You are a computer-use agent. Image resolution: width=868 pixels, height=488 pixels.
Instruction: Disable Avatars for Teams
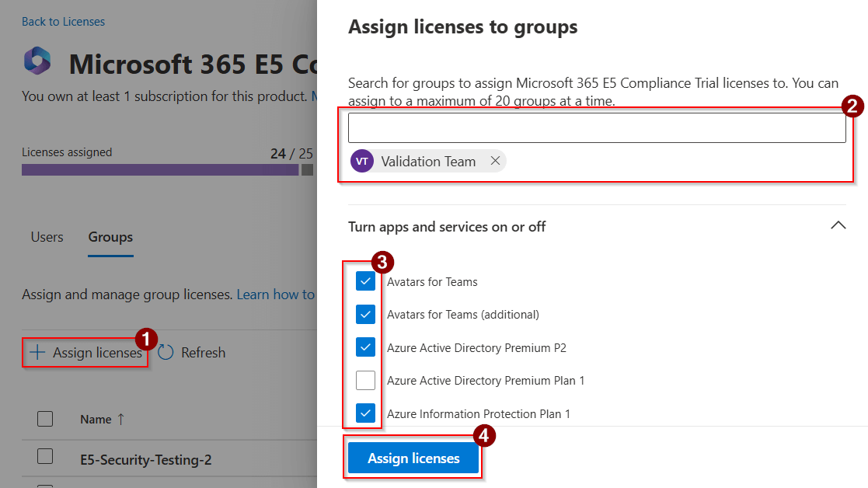point(365,281)
